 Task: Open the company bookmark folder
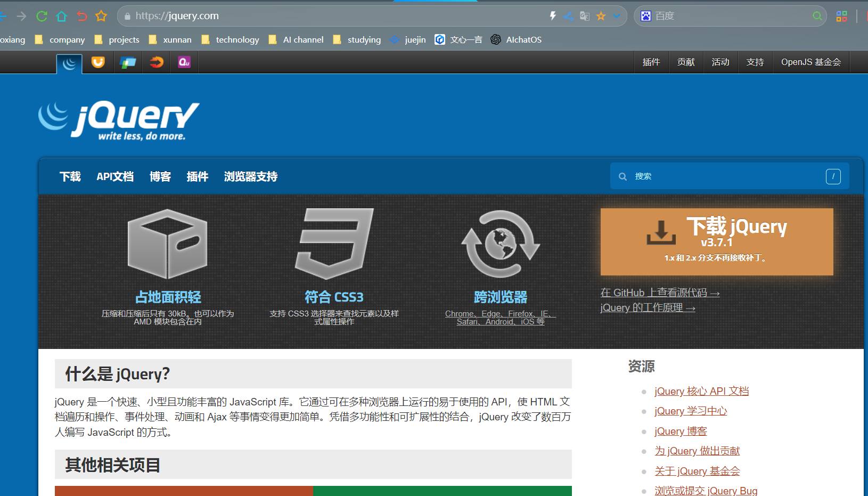[x=60, y=39]
